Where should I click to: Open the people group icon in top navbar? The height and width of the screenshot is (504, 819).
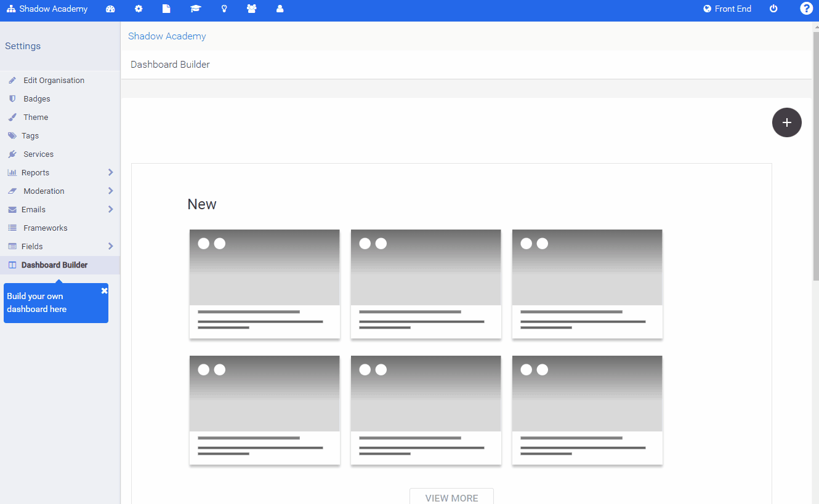point(252,9)
